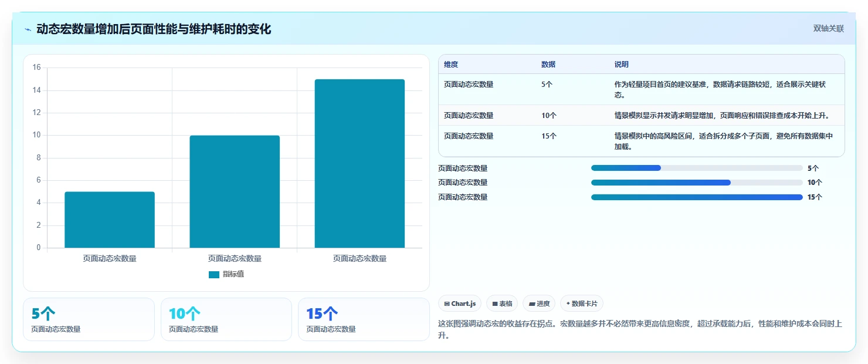868x364 pixels.
Task: Click the 5个 cell in the table's 数据 column
Action: click(547, 85)
